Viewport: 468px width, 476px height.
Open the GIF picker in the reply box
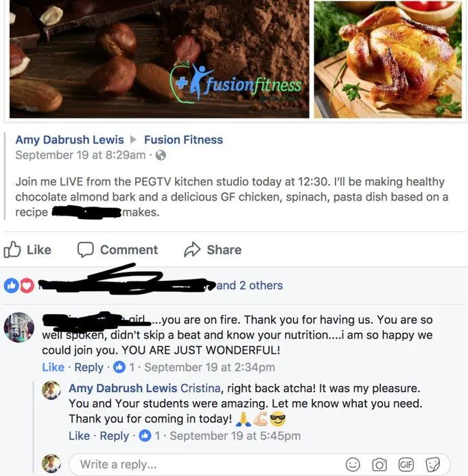[x=406, y=464]
